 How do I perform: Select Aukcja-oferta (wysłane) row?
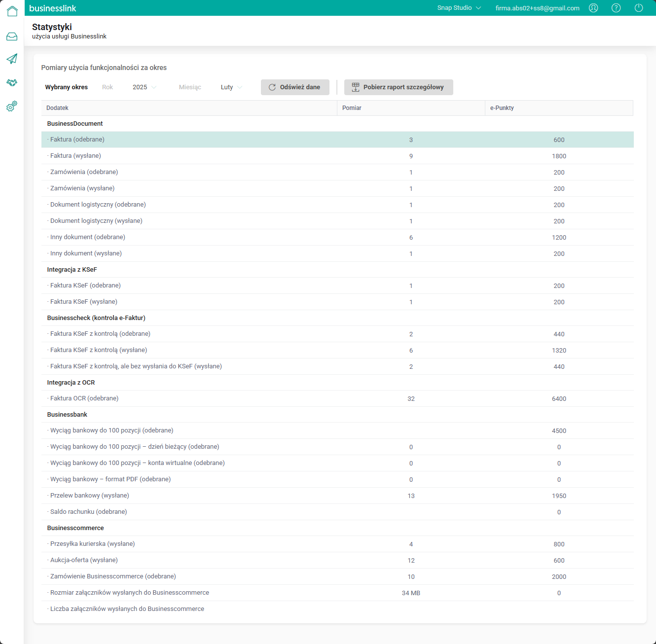pos(337,560)
